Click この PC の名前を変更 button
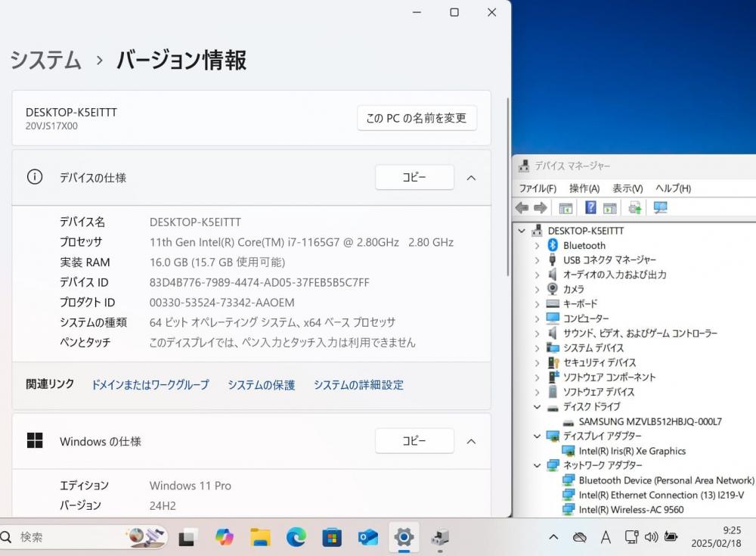The width and height of the screenshot is (756, 556). [417, 118]
